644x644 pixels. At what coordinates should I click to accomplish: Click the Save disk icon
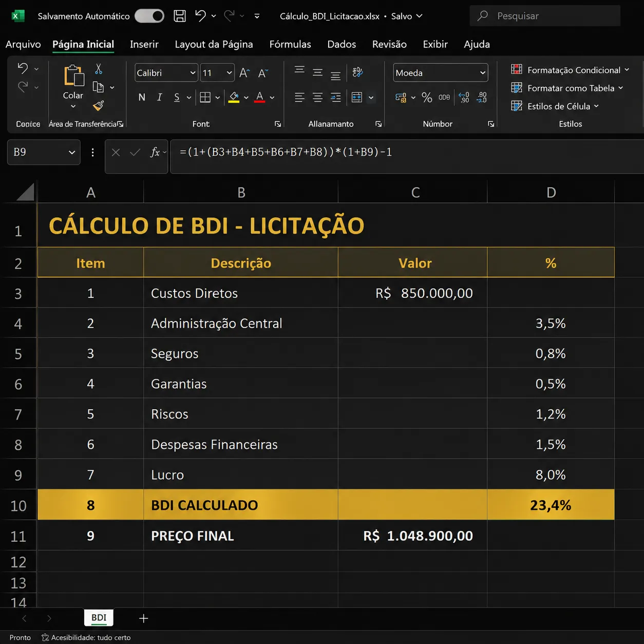coord(179,16)
